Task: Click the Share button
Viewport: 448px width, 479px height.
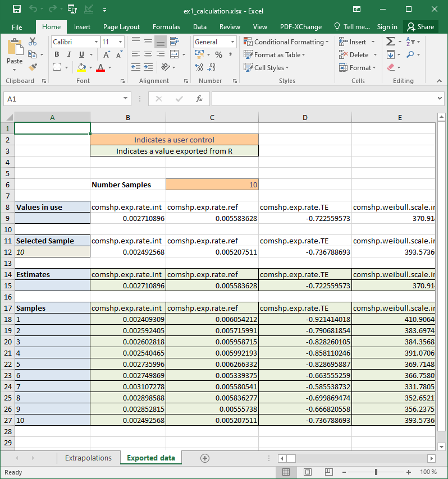Action: pyautogui.click(x=420, y=27)
